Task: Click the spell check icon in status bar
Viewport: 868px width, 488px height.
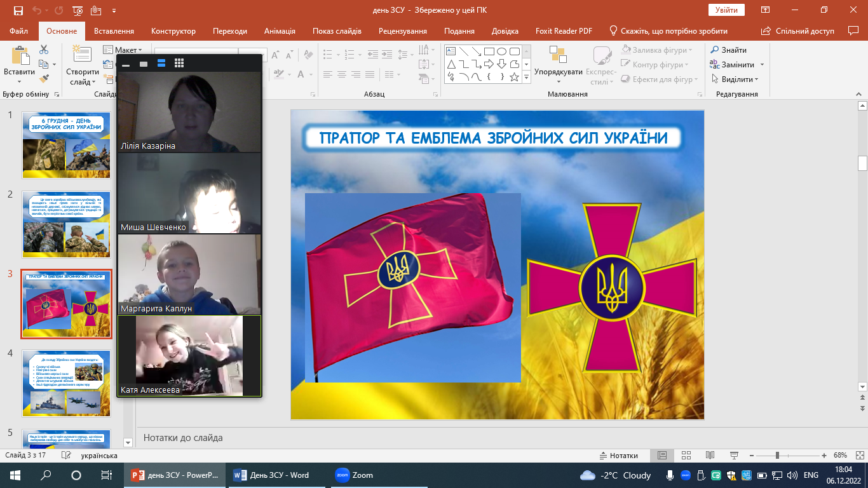Action: click(x=65, y=456)
